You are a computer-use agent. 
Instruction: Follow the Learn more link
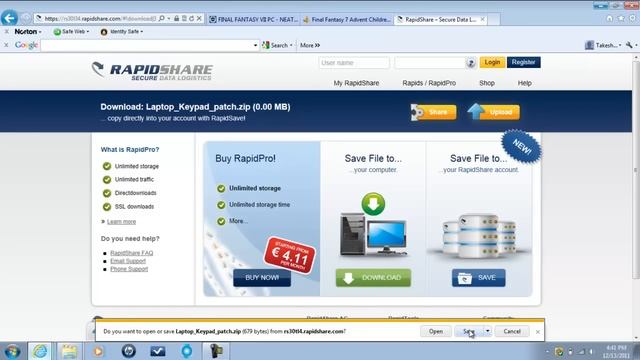click(x=121, y=222)
